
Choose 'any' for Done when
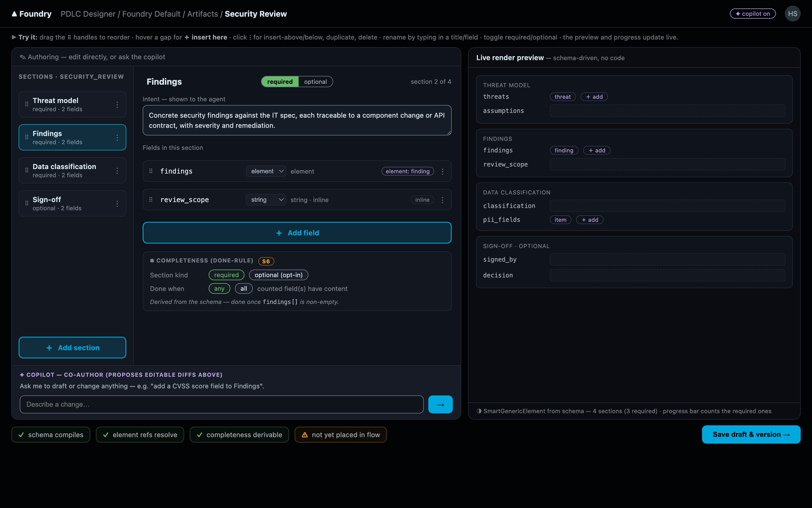click(x=219, y=289)
